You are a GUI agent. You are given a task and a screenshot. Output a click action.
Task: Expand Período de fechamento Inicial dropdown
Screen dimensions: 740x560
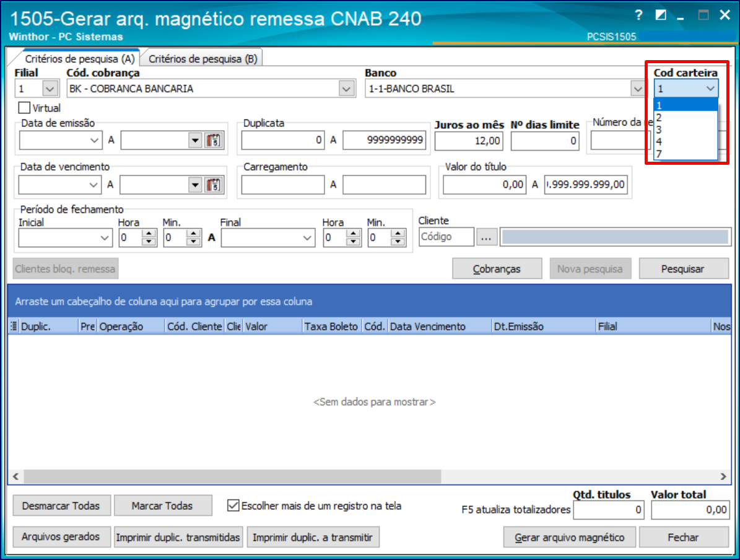coord(104,238)
